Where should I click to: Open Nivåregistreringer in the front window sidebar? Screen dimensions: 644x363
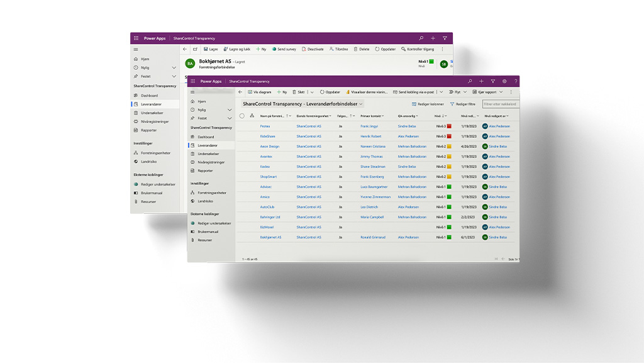click(x=211, y=162)
